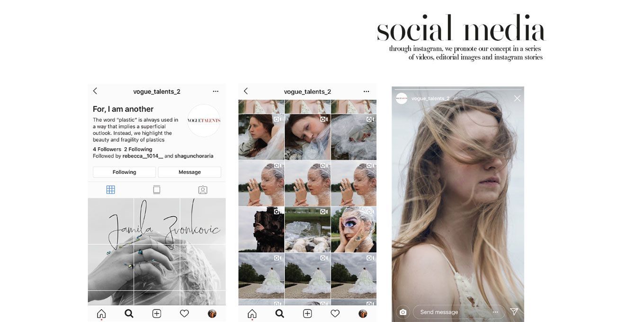This screenshot has width=644, height=322.
Task: Tap the share paper-plane icon in the story
Action: pos(514,312)
